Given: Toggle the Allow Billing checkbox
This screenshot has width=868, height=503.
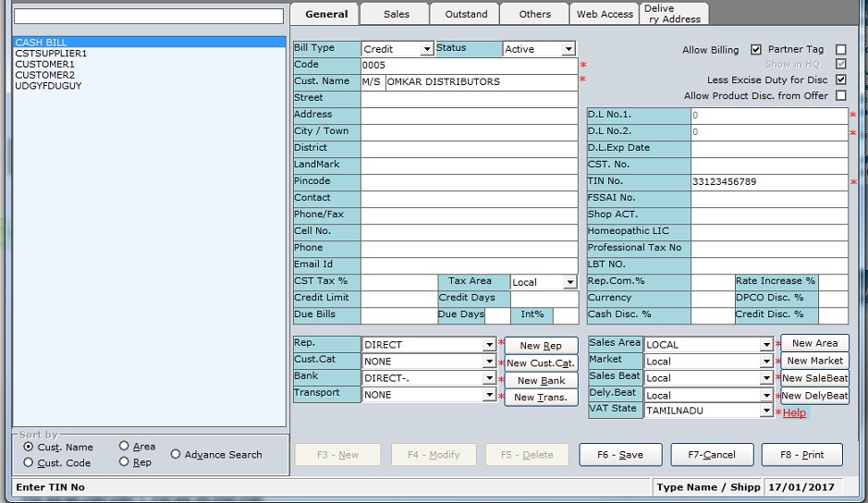Looking at the screenshot, I should [756, 50].
